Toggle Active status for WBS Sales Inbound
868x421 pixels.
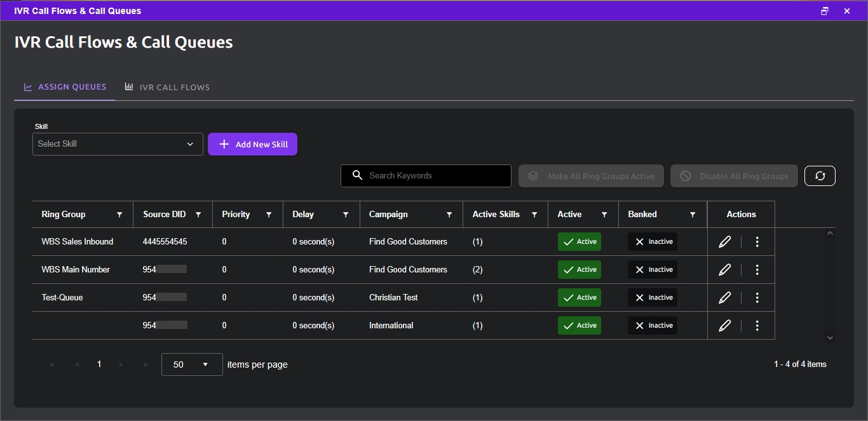point(580,242)
